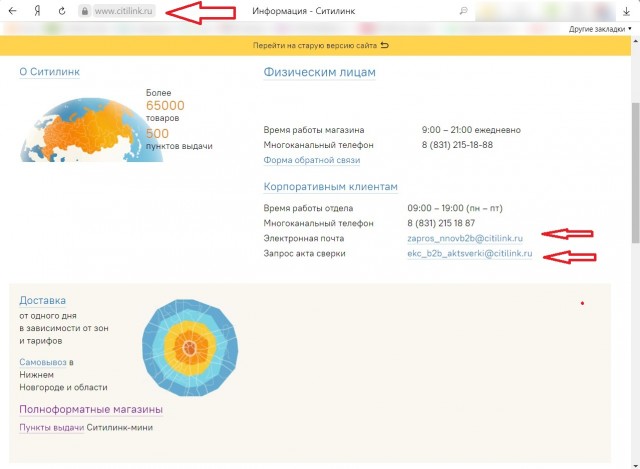Image resolution: width=640 pixels, height=469 pixels.
Task: Click the scrollbar up arrow
Action: (636, 41)
